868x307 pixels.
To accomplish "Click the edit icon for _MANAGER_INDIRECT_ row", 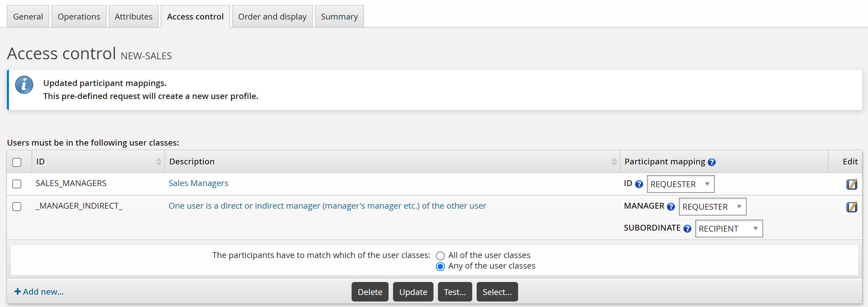I will pyautogui.click(x=852, y=207).
